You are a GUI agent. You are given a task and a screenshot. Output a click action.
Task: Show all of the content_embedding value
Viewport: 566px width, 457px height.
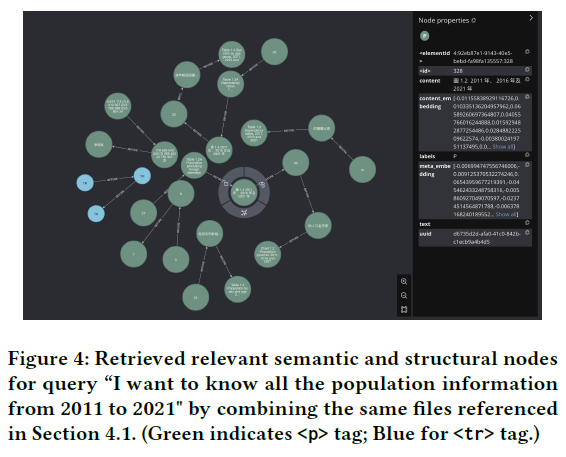coord(503,147)
